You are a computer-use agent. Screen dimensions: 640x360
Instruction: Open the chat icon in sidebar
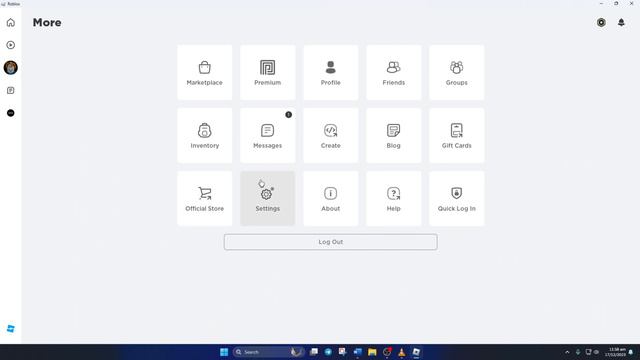point(11,90)
